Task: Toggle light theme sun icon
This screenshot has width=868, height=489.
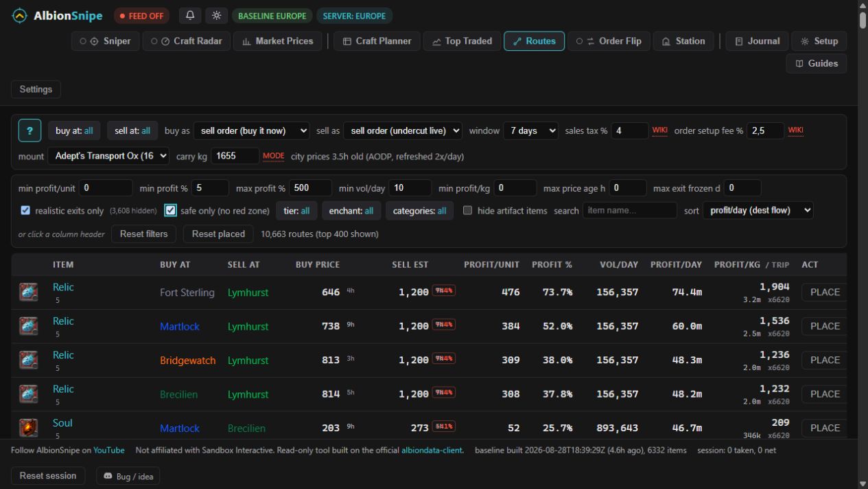Action: [x=217, y=15]
